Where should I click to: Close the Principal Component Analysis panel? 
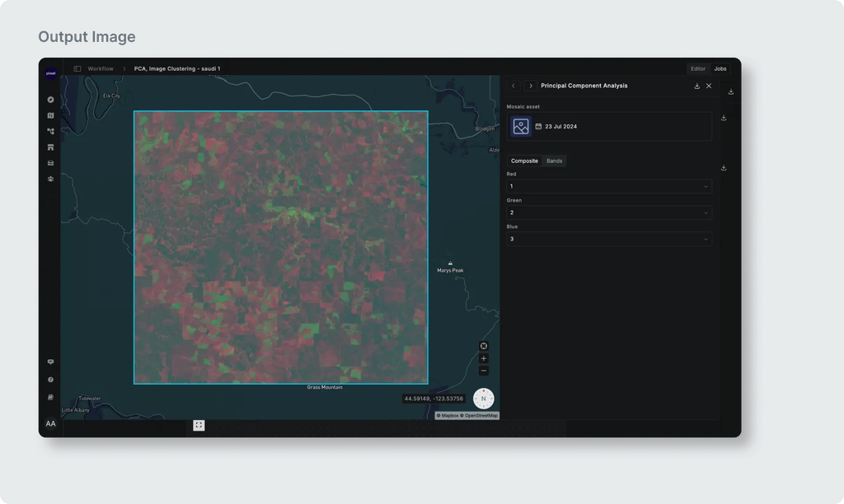[709, 86]
